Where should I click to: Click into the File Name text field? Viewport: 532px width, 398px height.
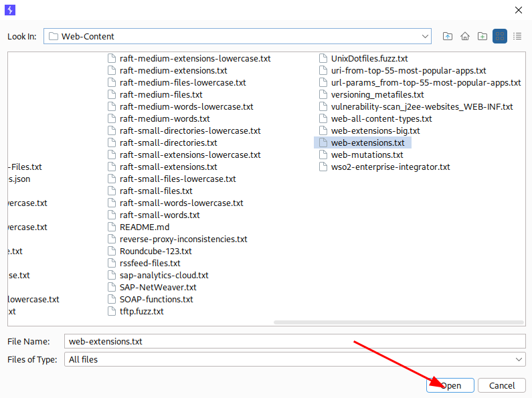click(x=294, y=341)
